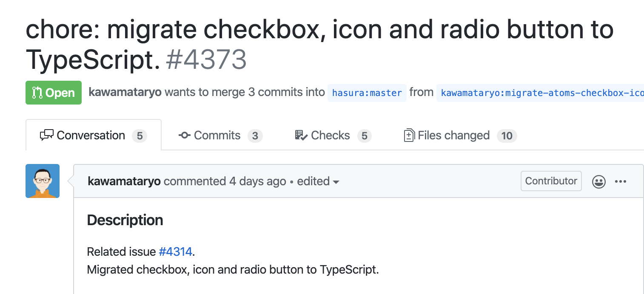Click the '4 days ago' timestamp

coord(257,181)
